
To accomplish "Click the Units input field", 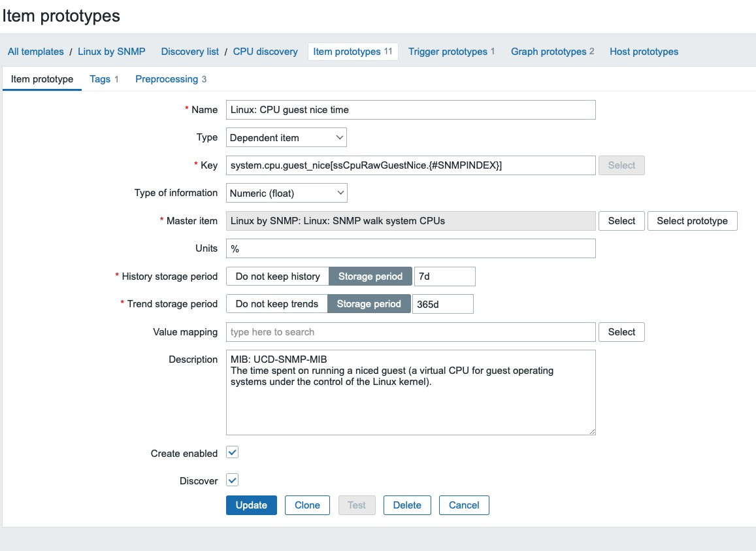I will point(410,249).
